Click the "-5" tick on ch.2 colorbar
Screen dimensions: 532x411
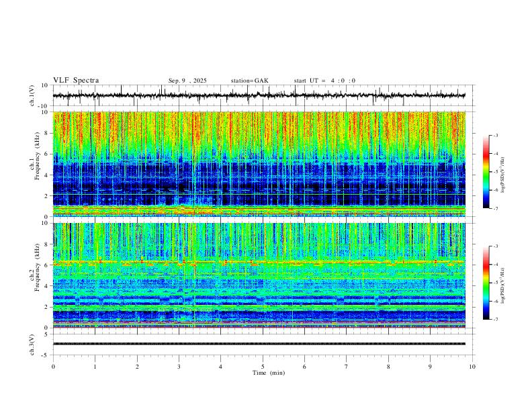coord(495,283)
